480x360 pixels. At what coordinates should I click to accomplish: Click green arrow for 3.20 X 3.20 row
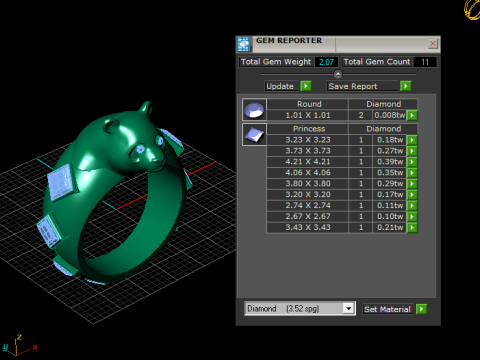[412, 195]
